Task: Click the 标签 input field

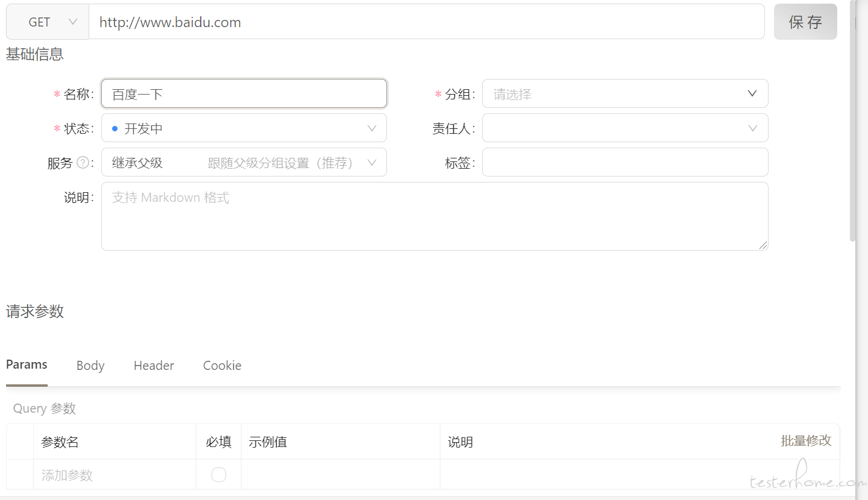Action: pos(625,162)
